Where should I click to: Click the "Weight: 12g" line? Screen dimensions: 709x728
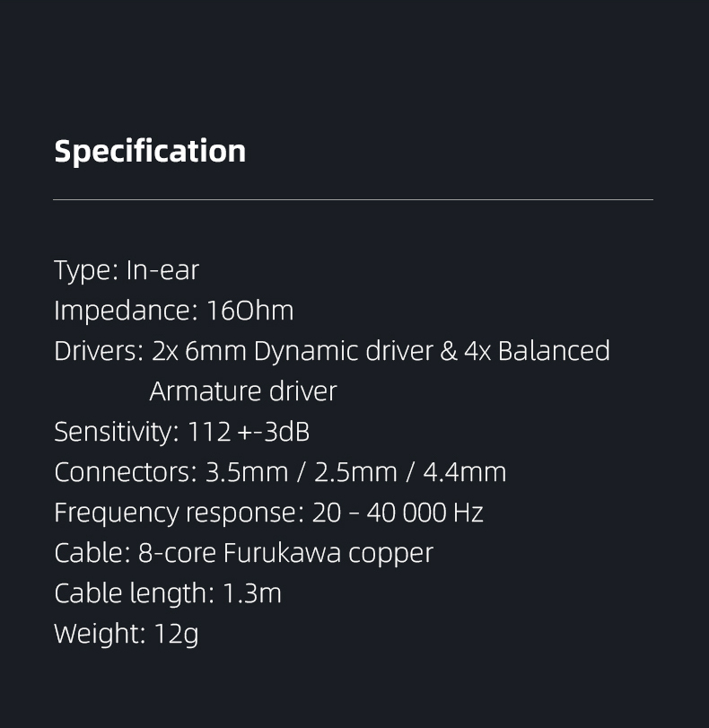click(x=126, y=634)
